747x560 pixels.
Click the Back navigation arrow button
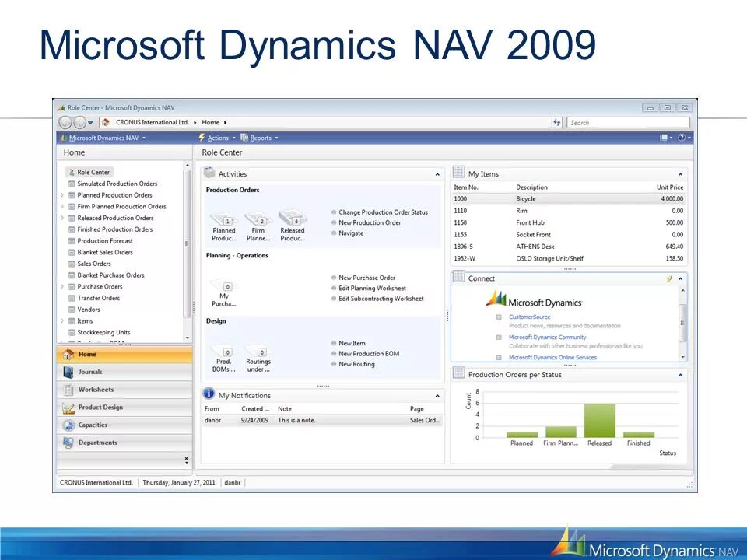[65, 122]
